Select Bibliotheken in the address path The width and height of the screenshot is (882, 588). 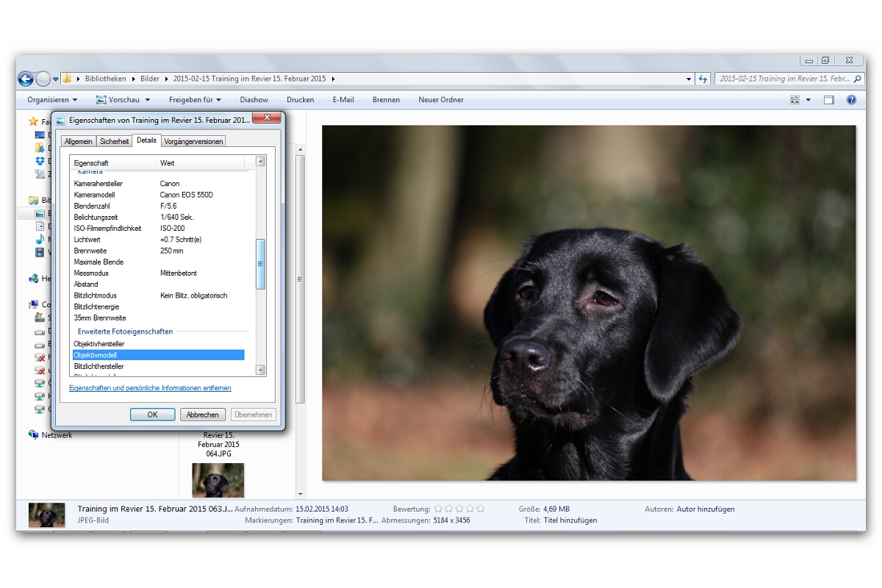[106, 79]
